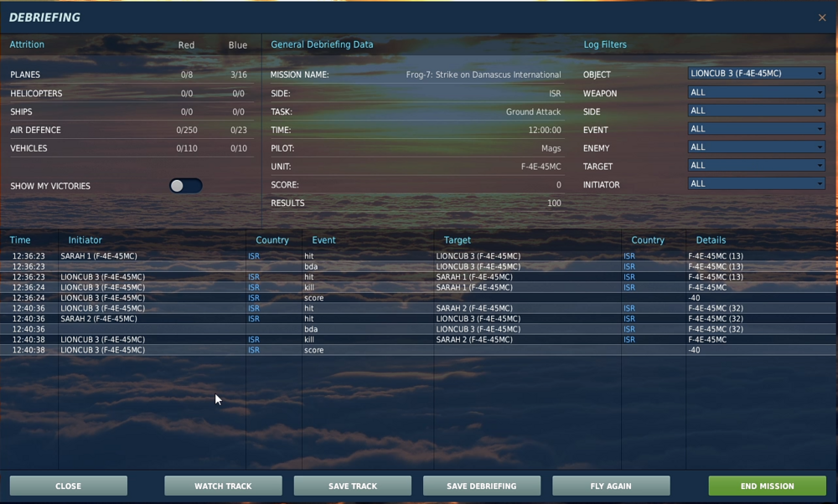Select the 12:36:23 hit row initiated by SARAH 1

[418, 256]
